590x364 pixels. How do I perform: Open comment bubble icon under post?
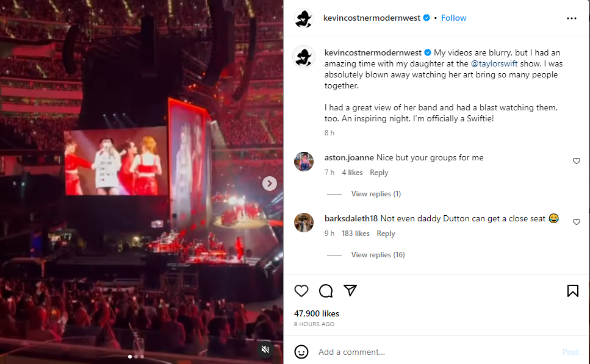click(x=326, y=291)
